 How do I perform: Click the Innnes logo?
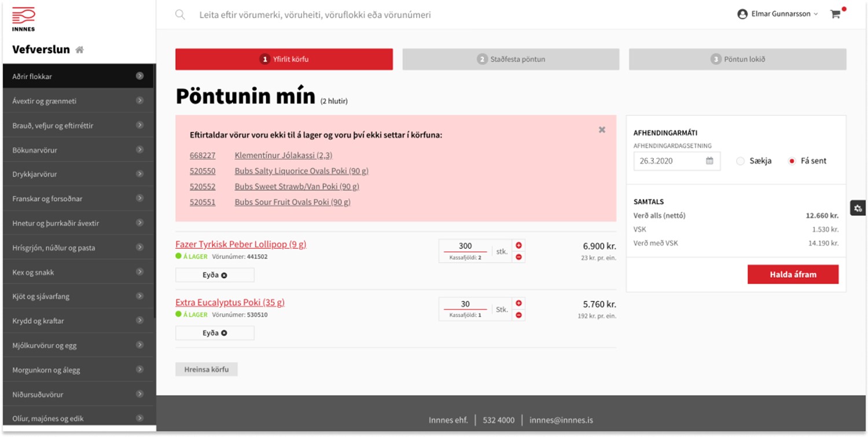coord(24,19)
